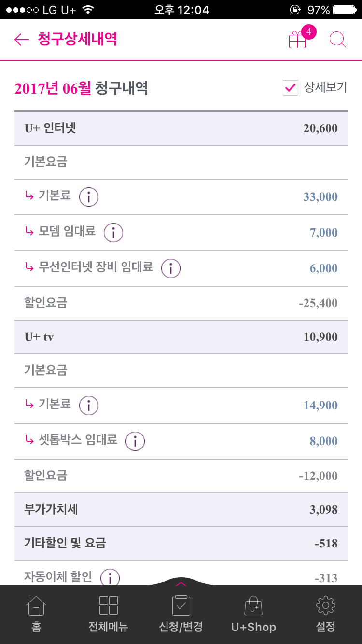Collapse the U+ tv section header
This screenshot has width=362, height=644.
click(x=181, y=337)
